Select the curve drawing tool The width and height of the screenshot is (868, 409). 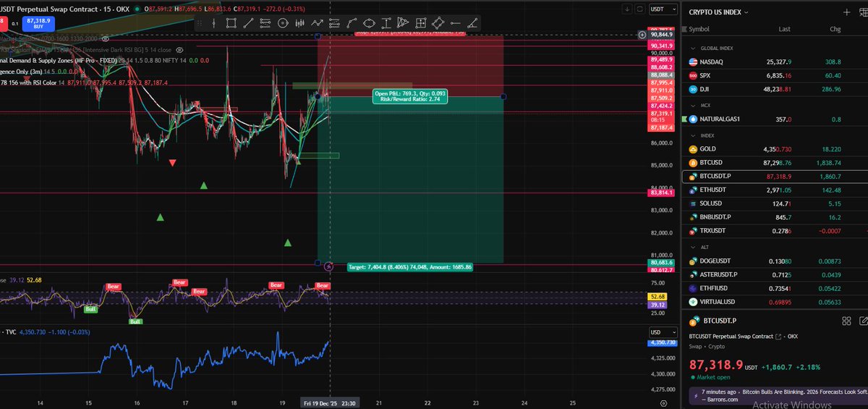[352, 22]
